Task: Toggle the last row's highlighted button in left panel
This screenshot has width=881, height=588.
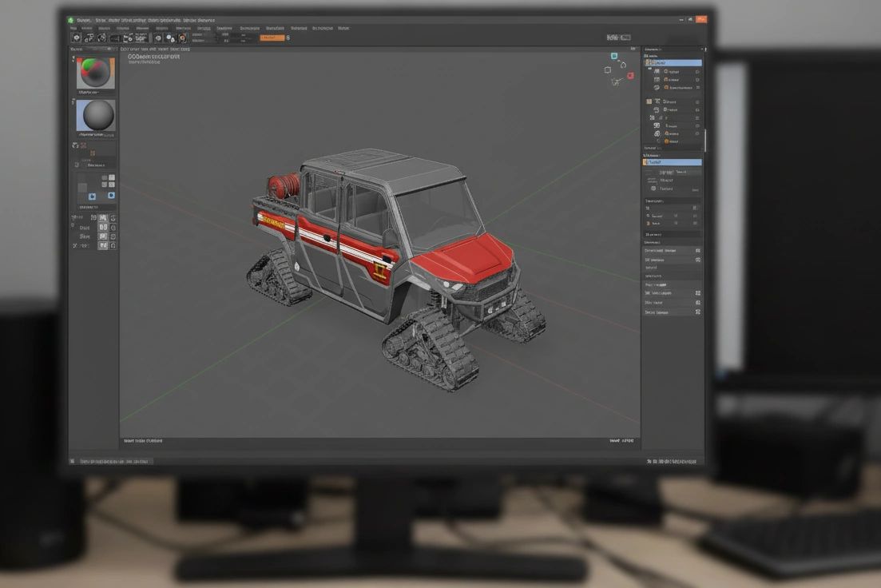Action: tap(102, 245)
